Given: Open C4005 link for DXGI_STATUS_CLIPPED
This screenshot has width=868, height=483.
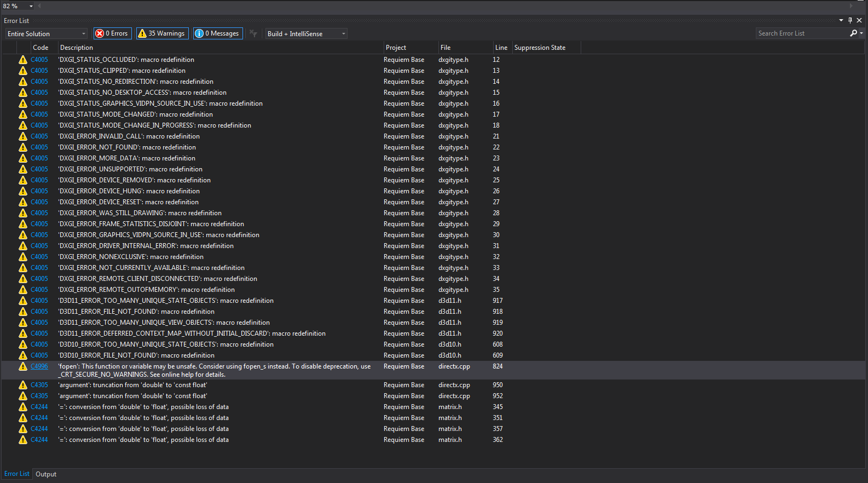Looking at the screenshot, I should pyautogui.click(x=39, y=71).
